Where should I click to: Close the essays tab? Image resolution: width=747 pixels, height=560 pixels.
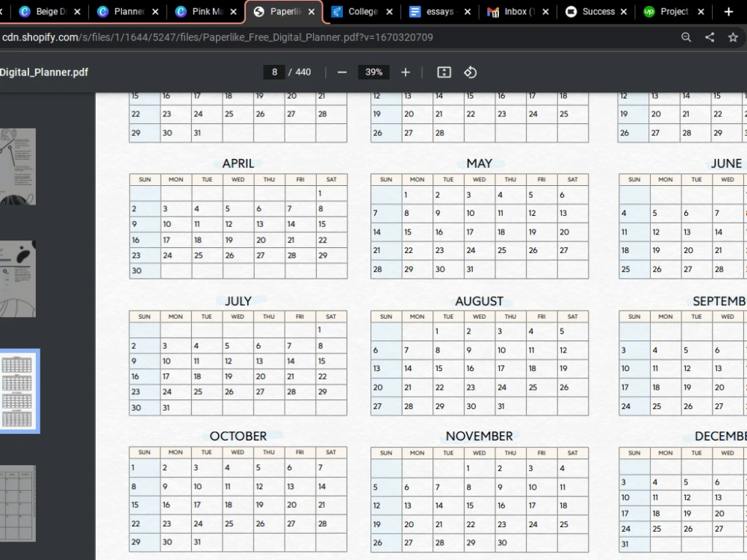tap(468, 12)
